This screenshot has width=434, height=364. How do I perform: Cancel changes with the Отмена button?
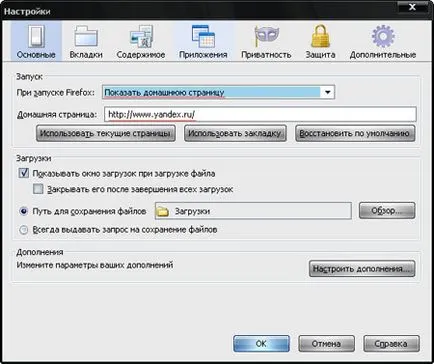point(326,344)
